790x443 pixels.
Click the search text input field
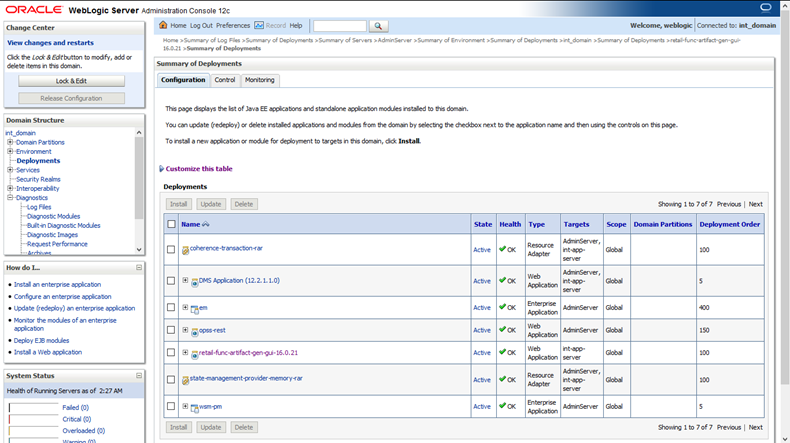pyautogui.click(x=340, y=26)
